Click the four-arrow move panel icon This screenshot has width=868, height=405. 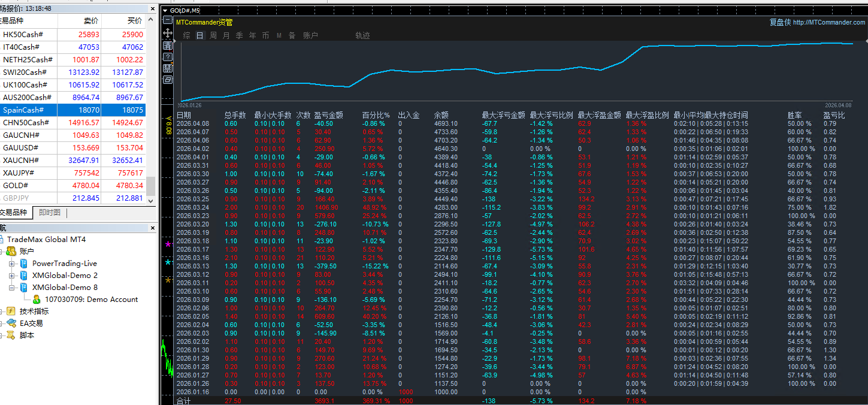pyautogui.click(x=168, y=33)
